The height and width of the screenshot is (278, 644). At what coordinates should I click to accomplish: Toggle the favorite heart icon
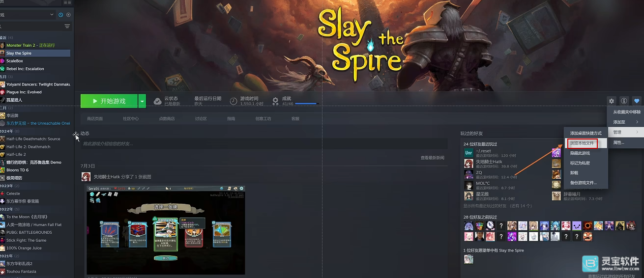(x=637, y=101)
